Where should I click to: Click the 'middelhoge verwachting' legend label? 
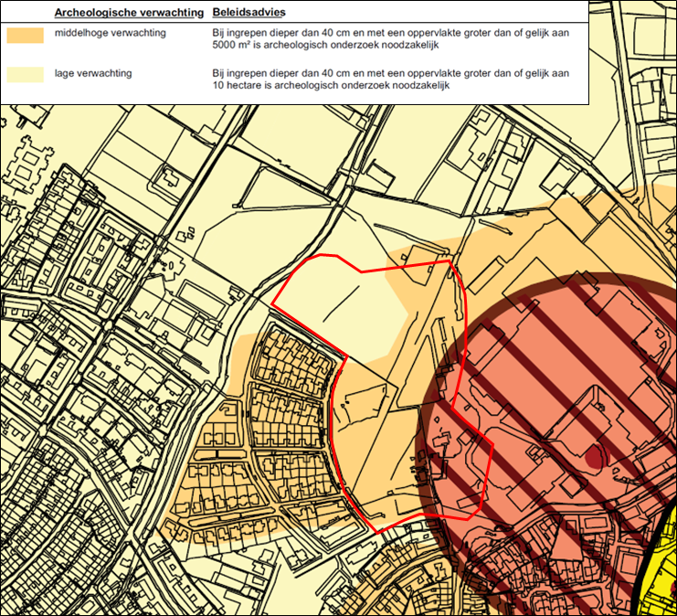[111, 33]
